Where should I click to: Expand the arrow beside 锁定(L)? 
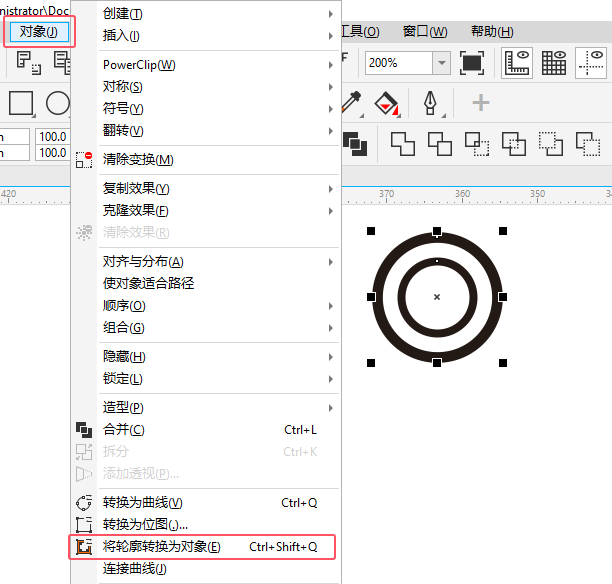click(x=331, y=379)
